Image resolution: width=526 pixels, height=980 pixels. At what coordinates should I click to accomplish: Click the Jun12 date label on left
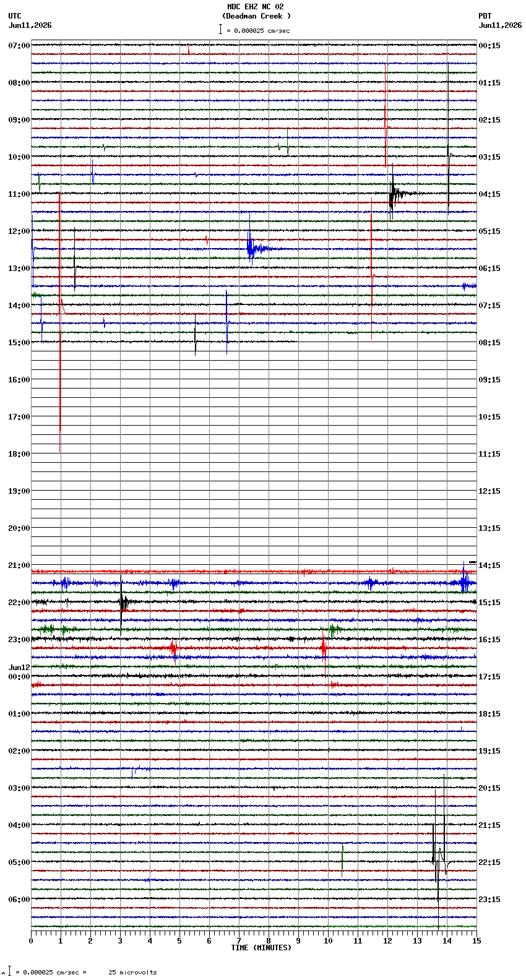[x=19, y=668]
